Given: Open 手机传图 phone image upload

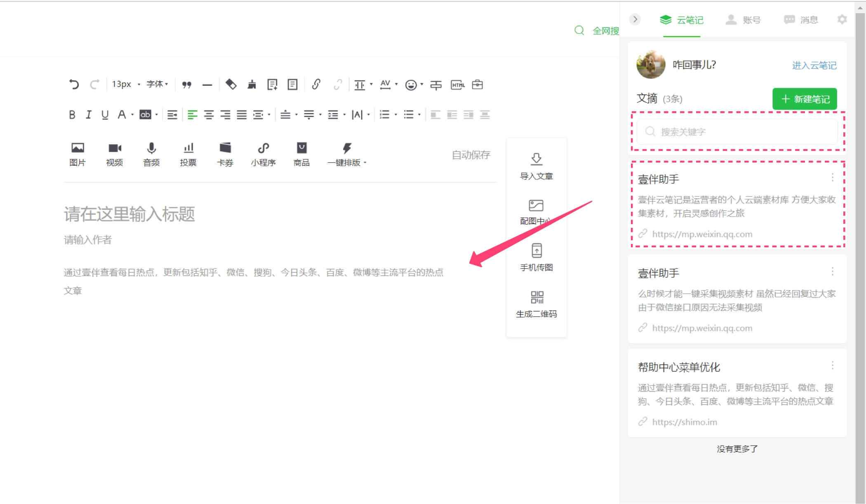Looking at the screenshot, I should pyautogui.click(x=536, y=258).
